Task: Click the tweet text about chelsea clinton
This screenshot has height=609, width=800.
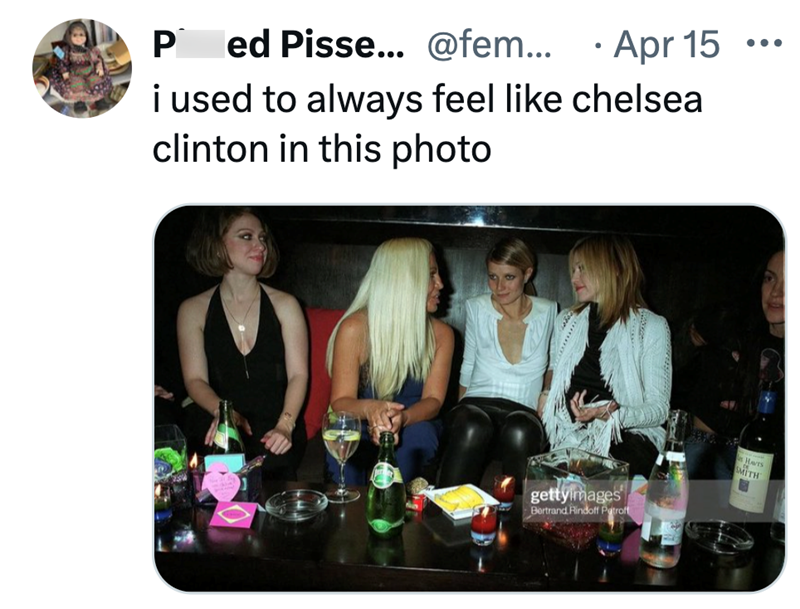Action: (x=400, y=120)
